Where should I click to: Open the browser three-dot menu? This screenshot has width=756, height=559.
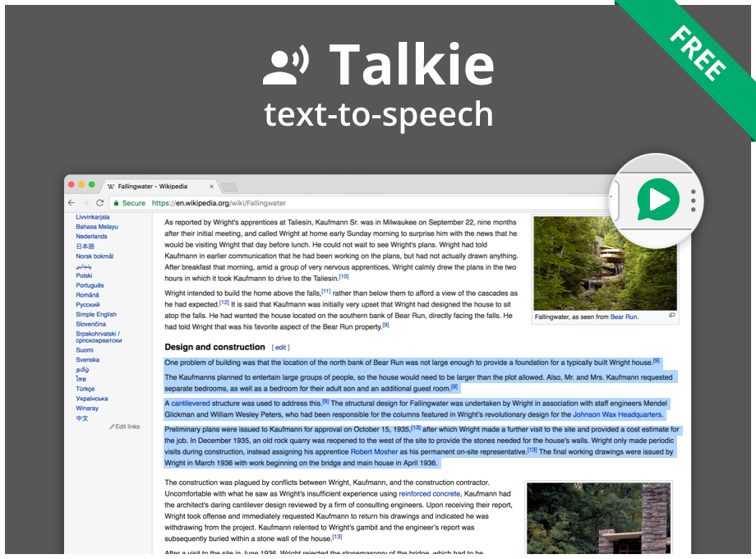tap(693, 200)
